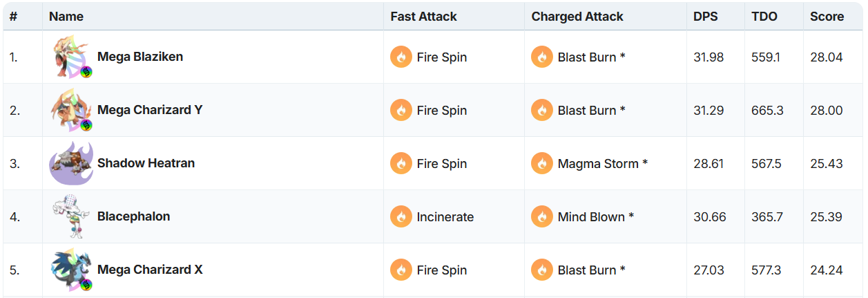Sort the table by the Score column

(827, 17)
